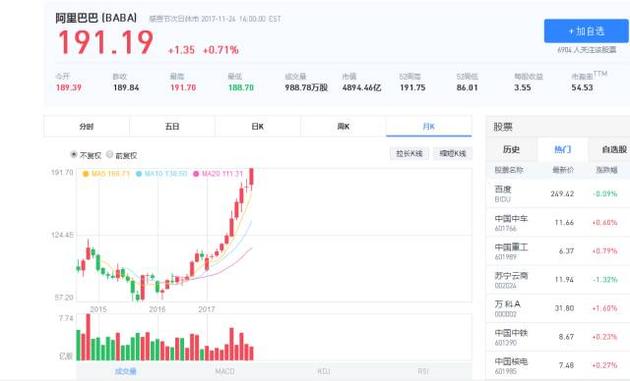Image resolution: width=630 pixels, height=381 pixels.
Task: Click the magenta MA20 legend dot
Action: pyautogui.click(x=196, y=174)
